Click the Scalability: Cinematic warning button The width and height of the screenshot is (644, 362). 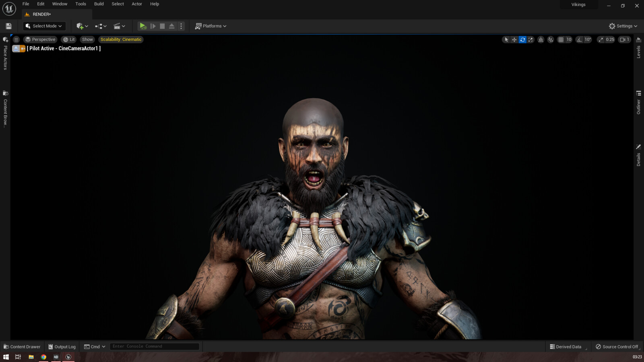tap(121, 39)
